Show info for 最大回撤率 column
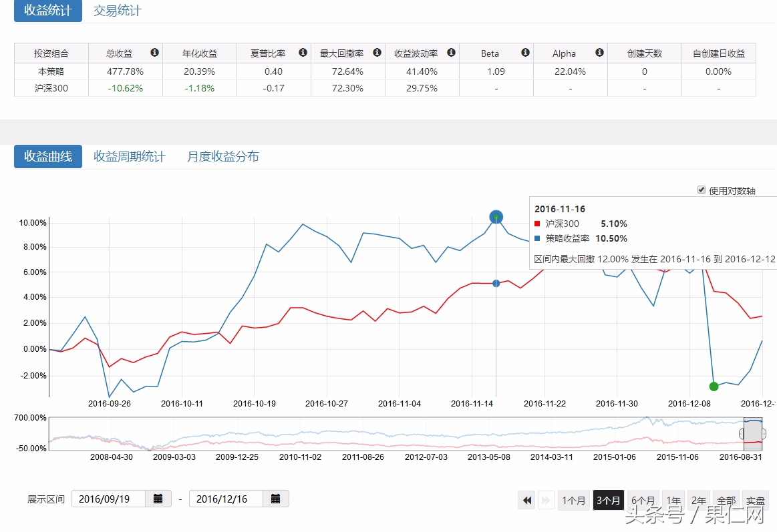The width and height of the screenshot is (777, 532). coord(377,53)
